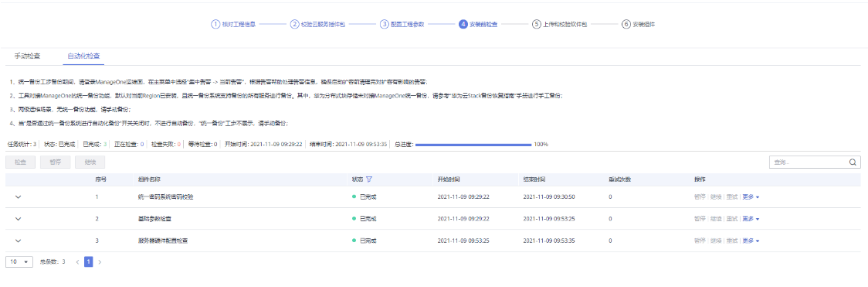
Task: Click 已完成 status in row 2
Action: (364, 219)
